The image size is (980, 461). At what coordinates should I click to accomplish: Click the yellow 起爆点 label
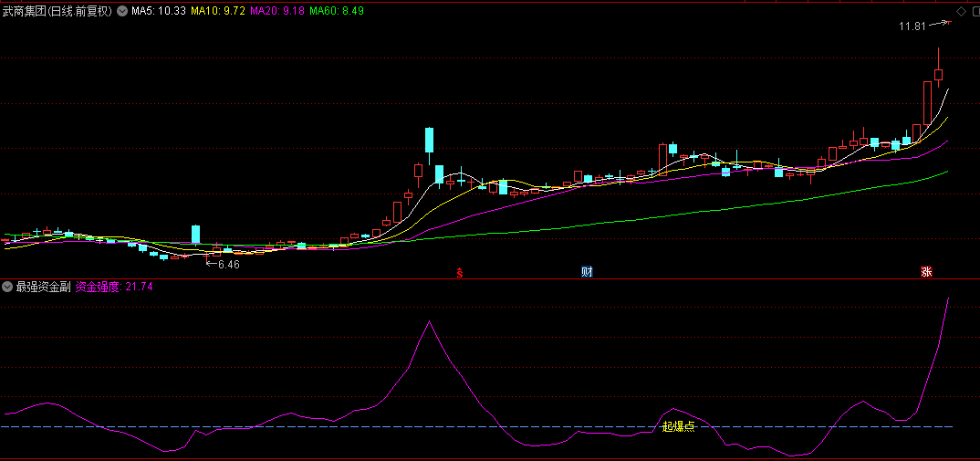[x=678, y=426]
